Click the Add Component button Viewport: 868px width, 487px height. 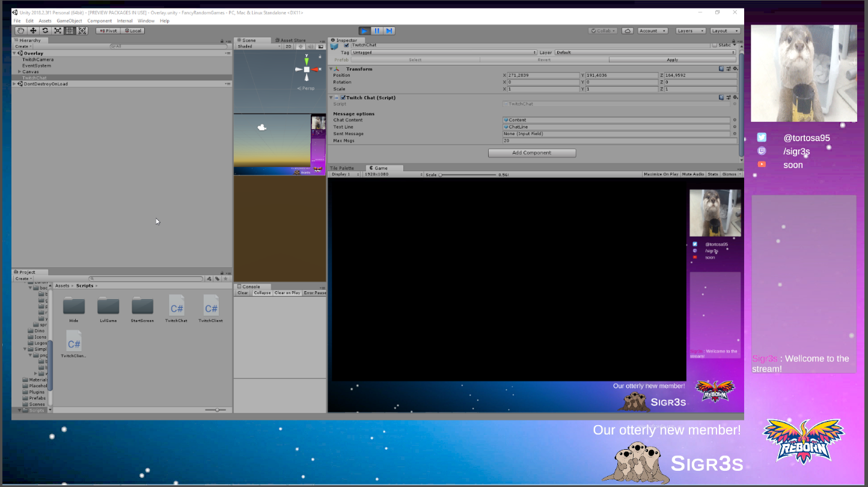tap(532, 153)
